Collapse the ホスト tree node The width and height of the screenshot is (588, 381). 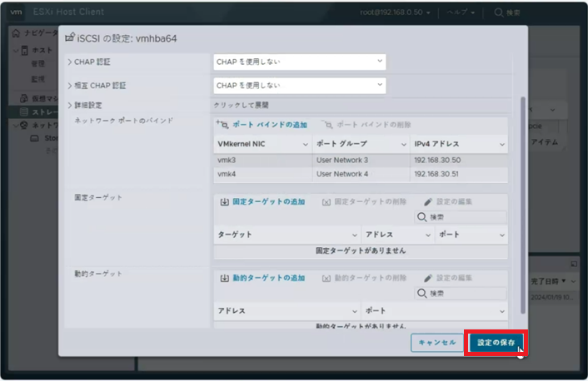point(16,51)
